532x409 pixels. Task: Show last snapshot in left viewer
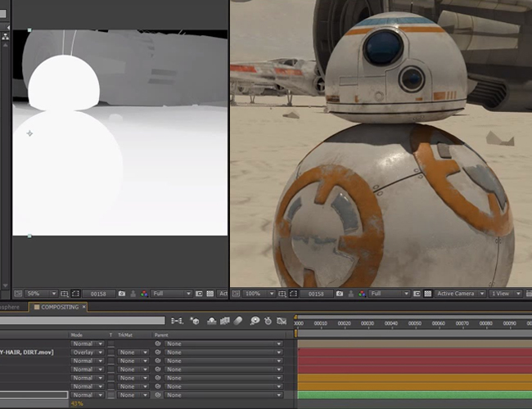pos(133,294)
